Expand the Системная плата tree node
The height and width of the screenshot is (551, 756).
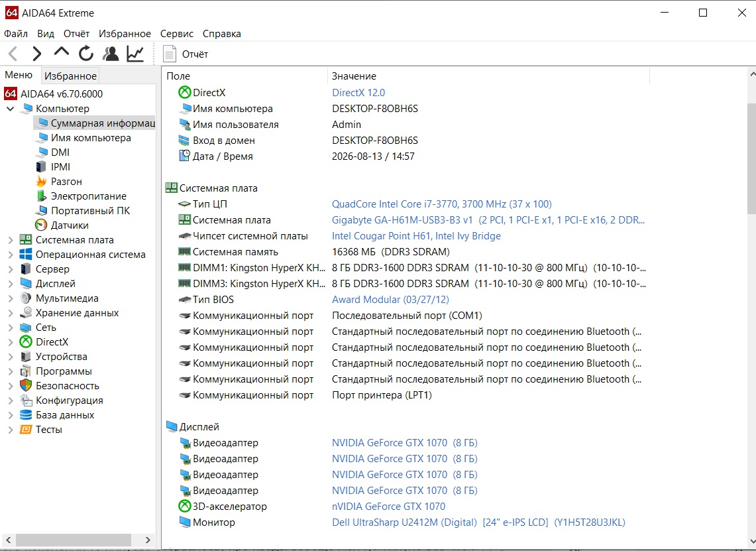[10, 240]
